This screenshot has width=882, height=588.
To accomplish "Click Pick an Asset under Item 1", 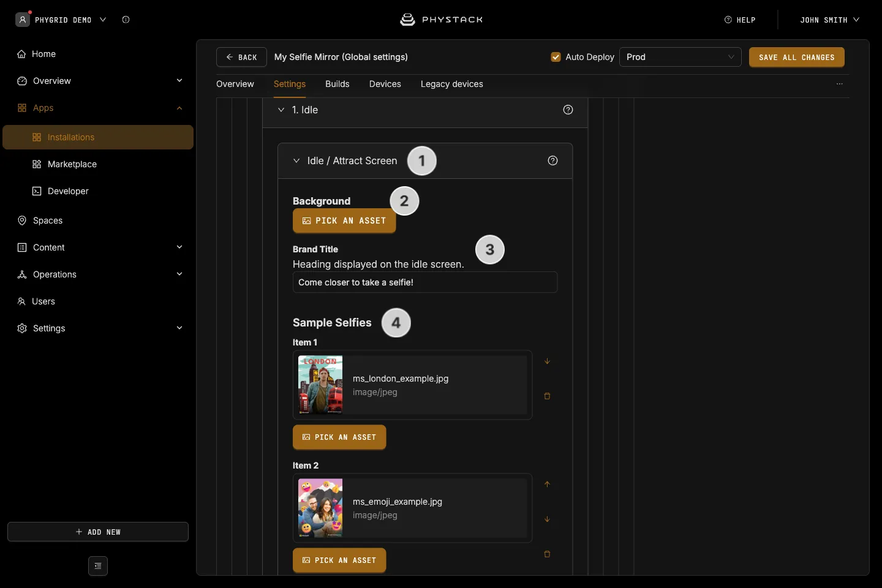I will [x=339, y=437].
